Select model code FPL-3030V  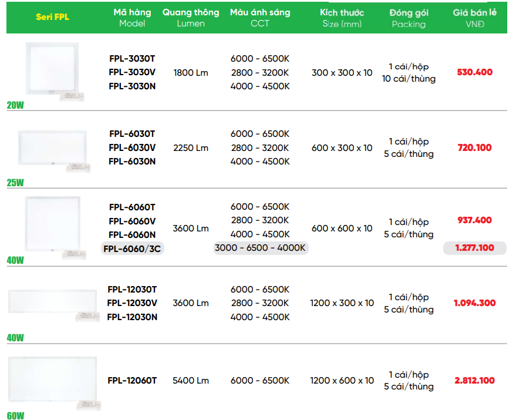coord(132,72)
